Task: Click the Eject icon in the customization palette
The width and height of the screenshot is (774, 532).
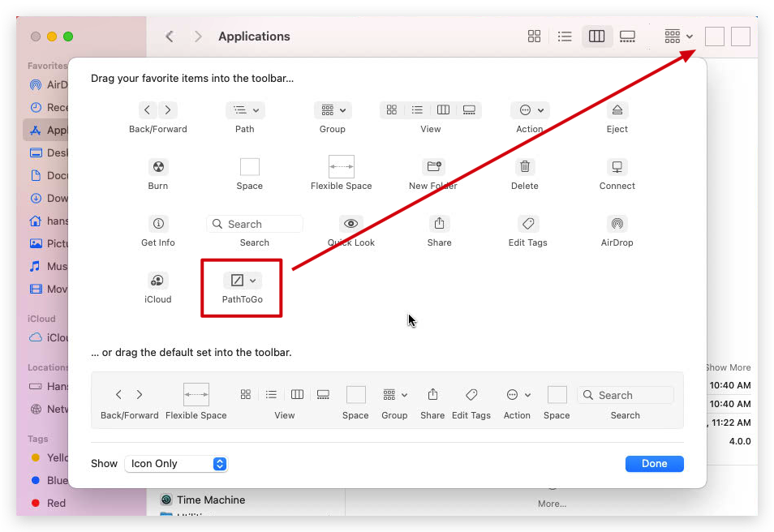Action: [x=617, y=109]
